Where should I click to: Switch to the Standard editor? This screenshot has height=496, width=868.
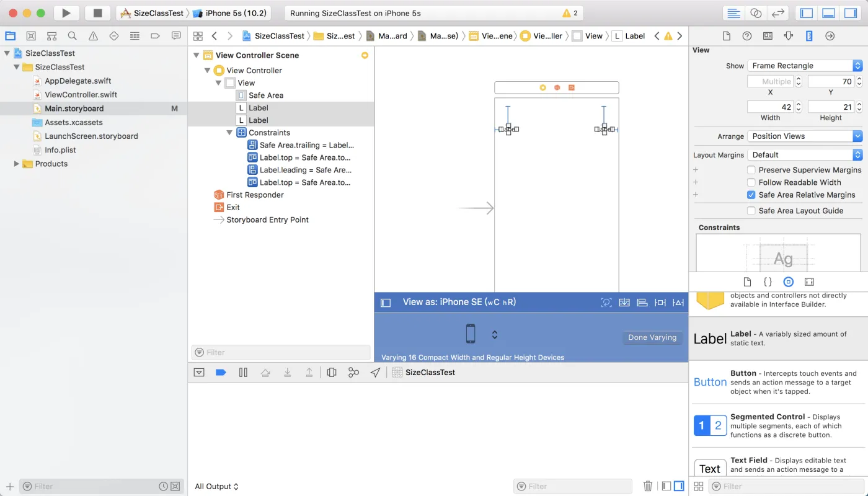click(x=733, y=13)
